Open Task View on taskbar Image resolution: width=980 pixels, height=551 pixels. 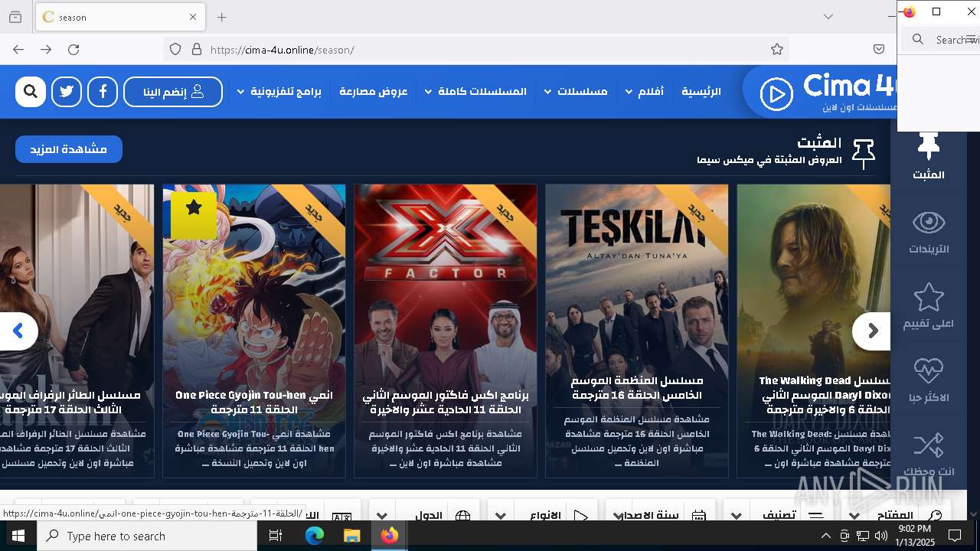point(276,536)
